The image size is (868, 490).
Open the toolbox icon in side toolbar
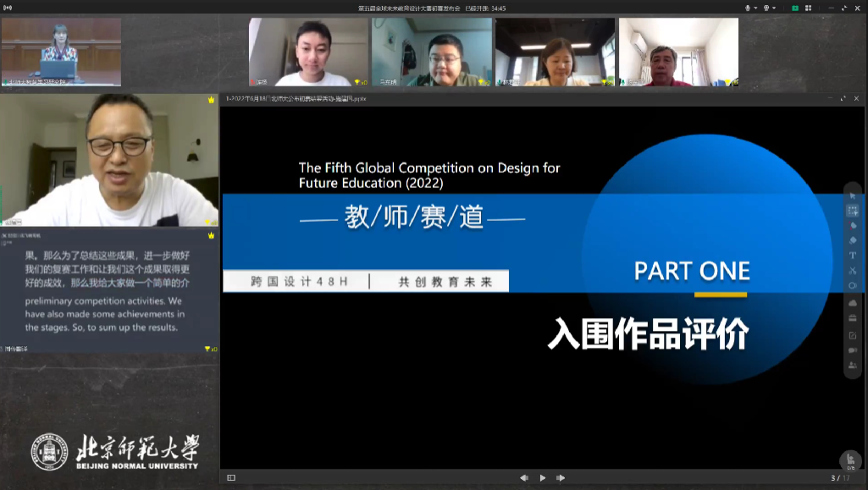point(853,318)
